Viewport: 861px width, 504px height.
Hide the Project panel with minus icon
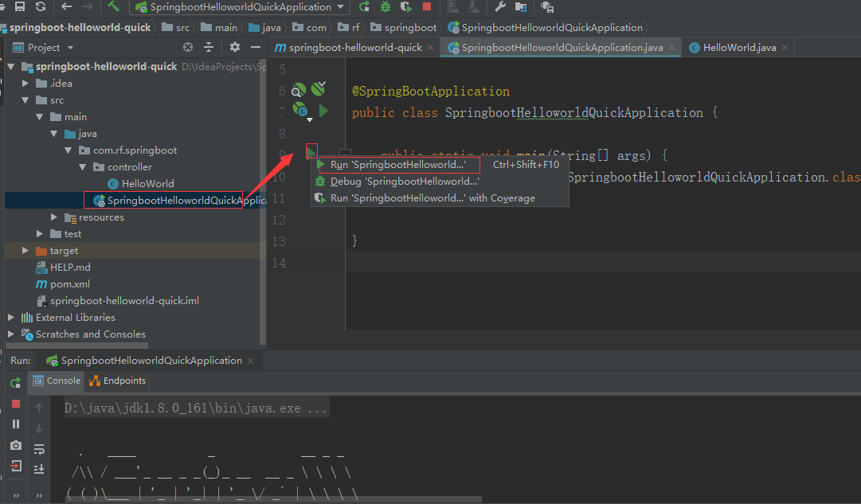[x=256, y=47]
